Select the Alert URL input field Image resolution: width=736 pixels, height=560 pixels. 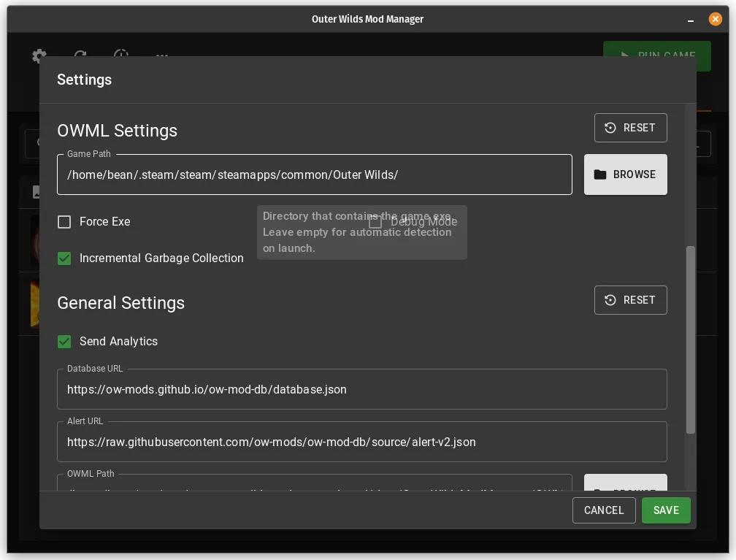click(361, 442)
